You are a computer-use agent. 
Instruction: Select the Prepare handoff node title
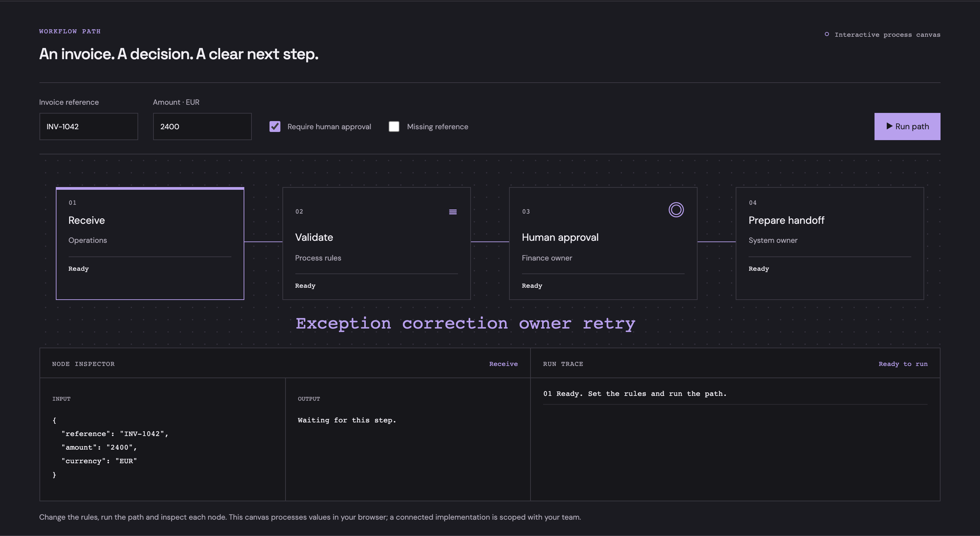[786, 220]
